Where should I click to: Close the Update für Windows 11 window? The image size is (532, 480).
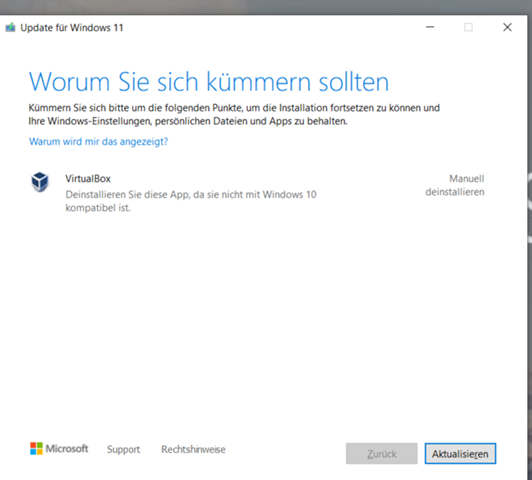click(507, 27)
